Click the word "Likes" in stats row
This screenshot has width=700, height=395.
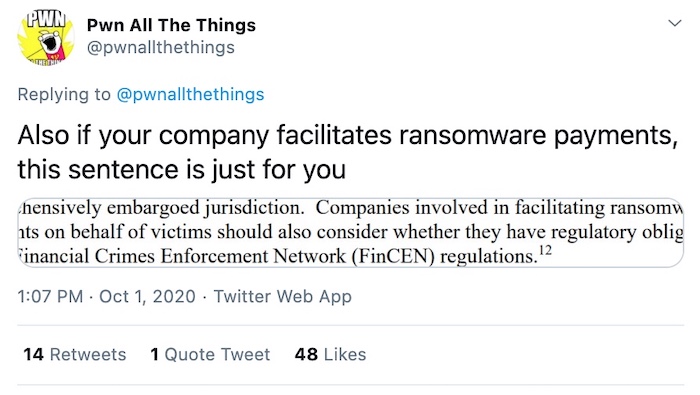click(x=345, y=354)
